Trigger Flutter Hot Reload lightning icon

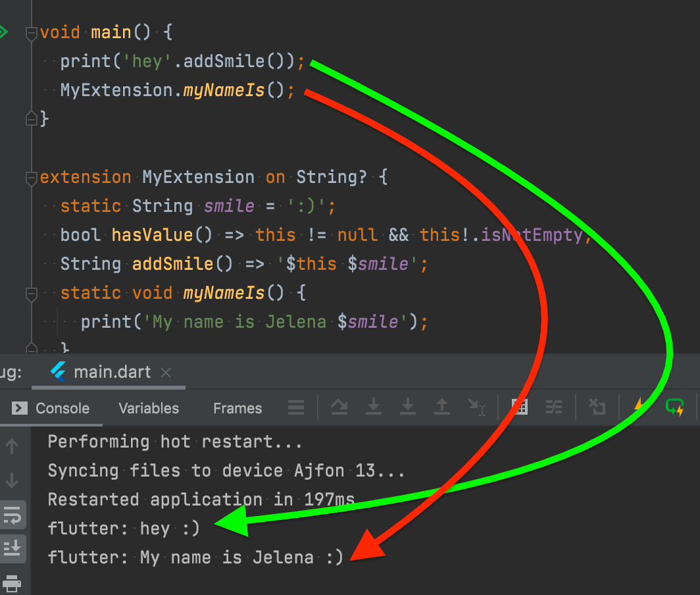pos(639,405)
